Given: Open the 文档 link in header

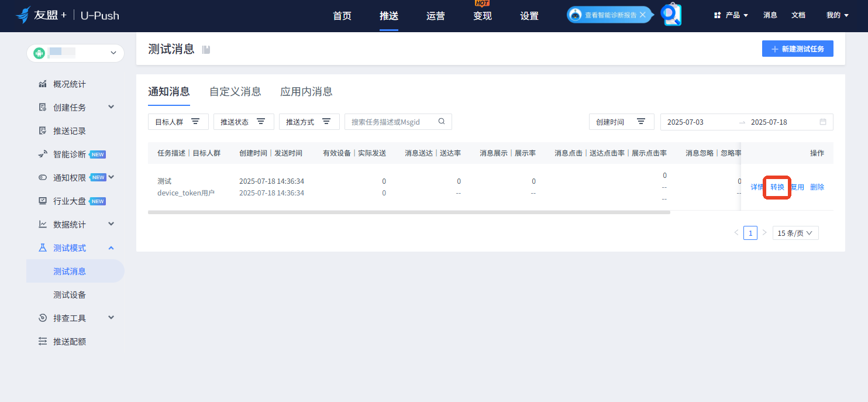Looking at the screenshot, I should click(798, 15).
